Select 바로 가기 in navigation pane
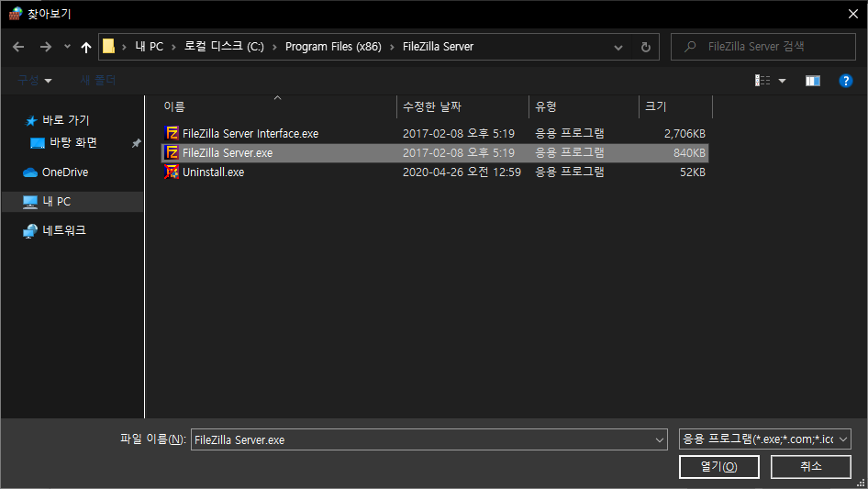 (x=66, y=120)
